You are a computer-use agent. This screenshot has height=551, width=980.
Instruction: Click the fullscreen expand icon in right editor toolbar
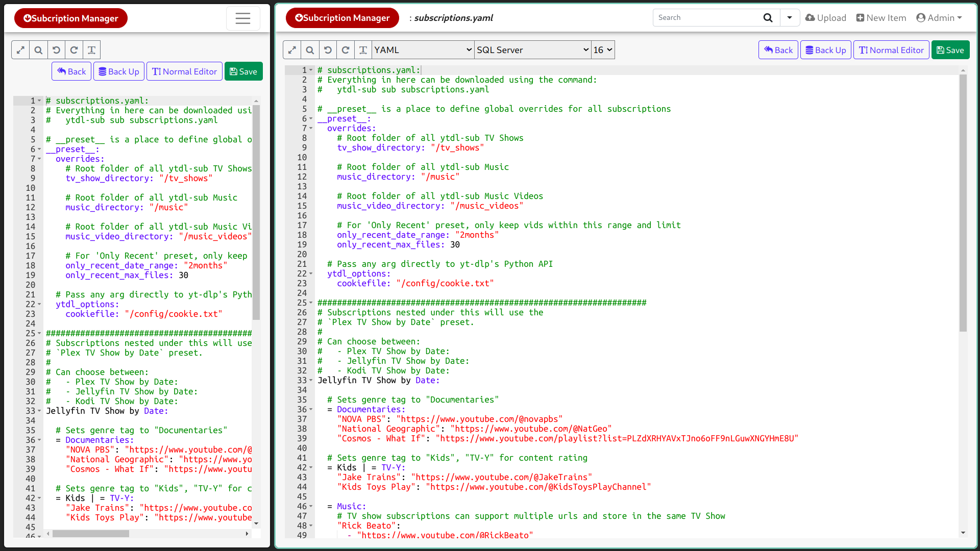pyautogui.click(x=292, y=50)
